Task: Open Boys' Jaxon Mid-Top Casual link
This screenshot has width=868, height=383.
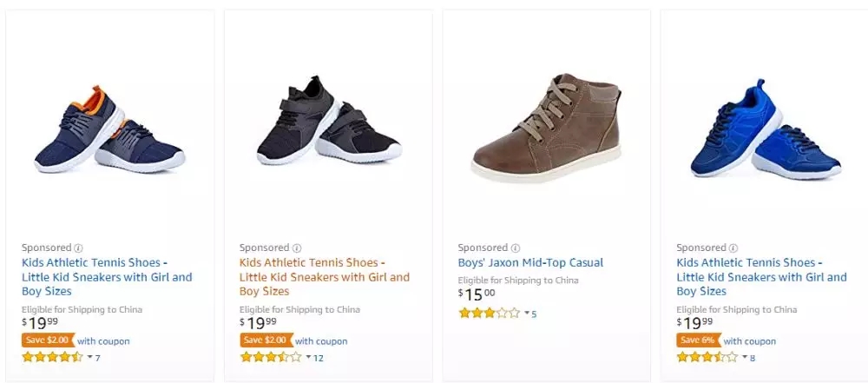Action: [530, 262]
